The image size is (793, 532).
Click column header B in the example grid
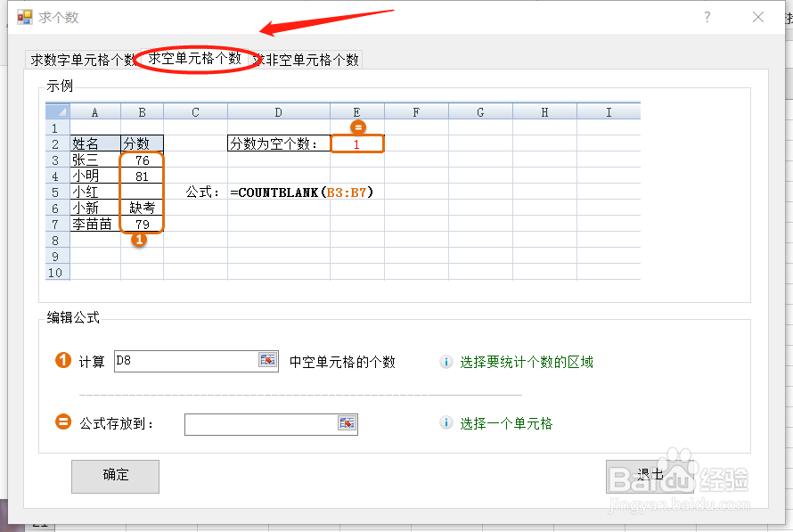pyautogui.click(x=141, y=110)
